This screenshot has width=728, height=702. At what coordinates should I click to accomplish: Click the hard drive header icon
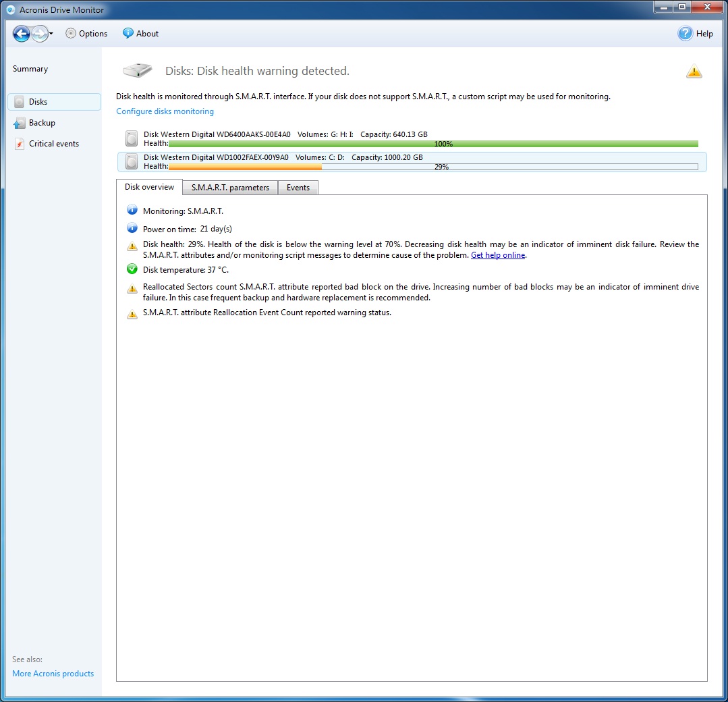(x=138, y=71)
